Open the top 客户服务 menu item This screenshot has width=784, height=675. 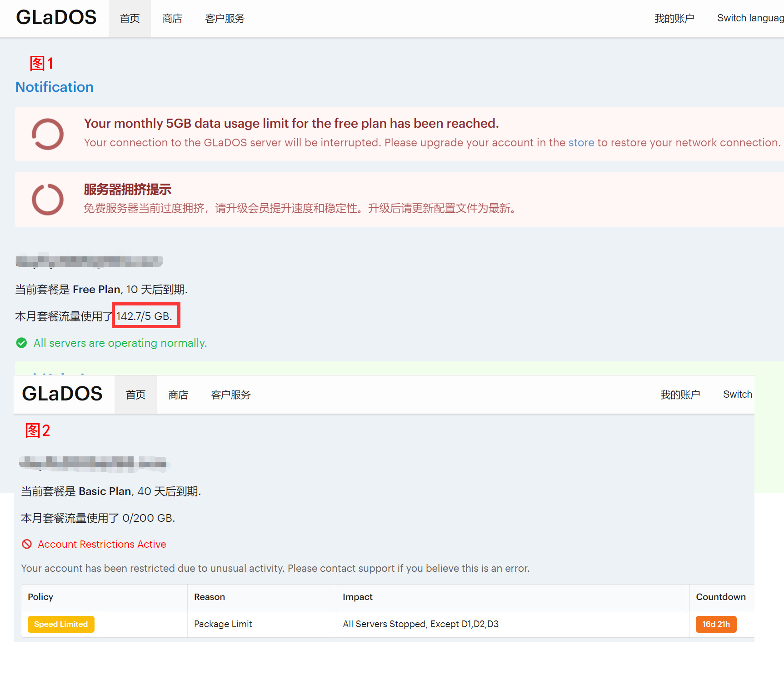(225, 19)
